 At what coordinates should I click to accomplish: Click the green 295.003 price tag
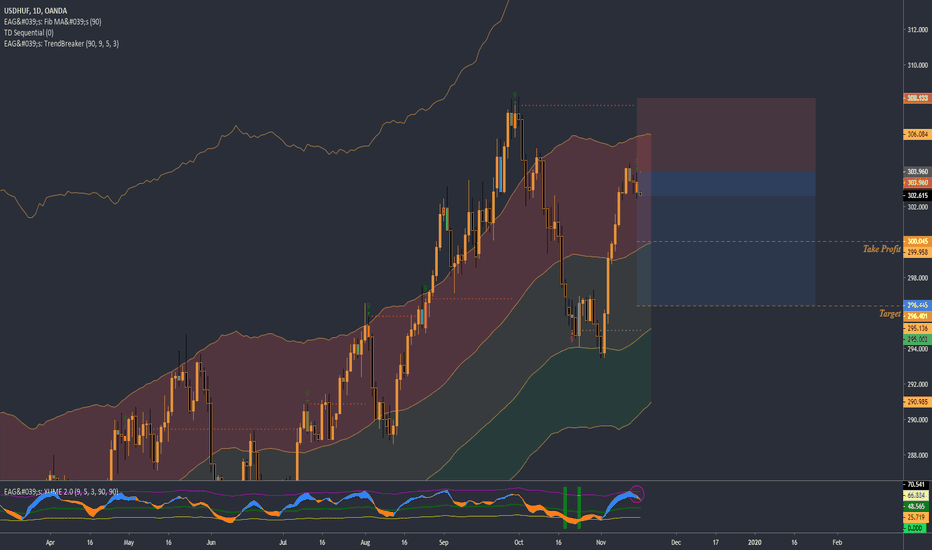917,338
